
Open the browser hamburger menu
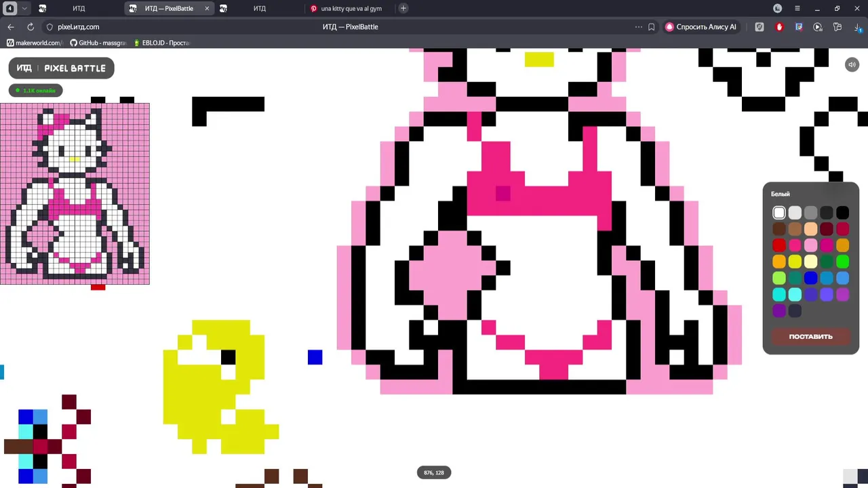tap(797, 8)
